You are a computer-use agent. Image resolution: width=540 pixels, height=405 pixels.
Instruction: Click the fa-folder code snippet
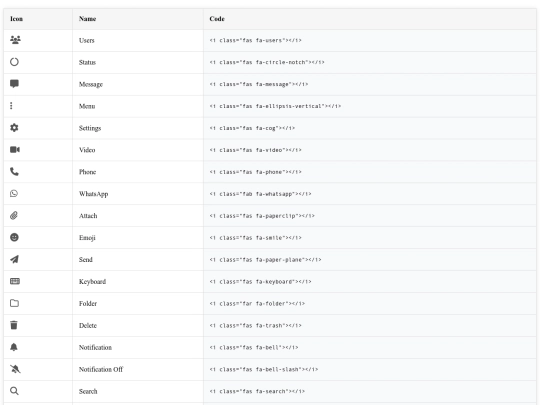click(257, 304)
